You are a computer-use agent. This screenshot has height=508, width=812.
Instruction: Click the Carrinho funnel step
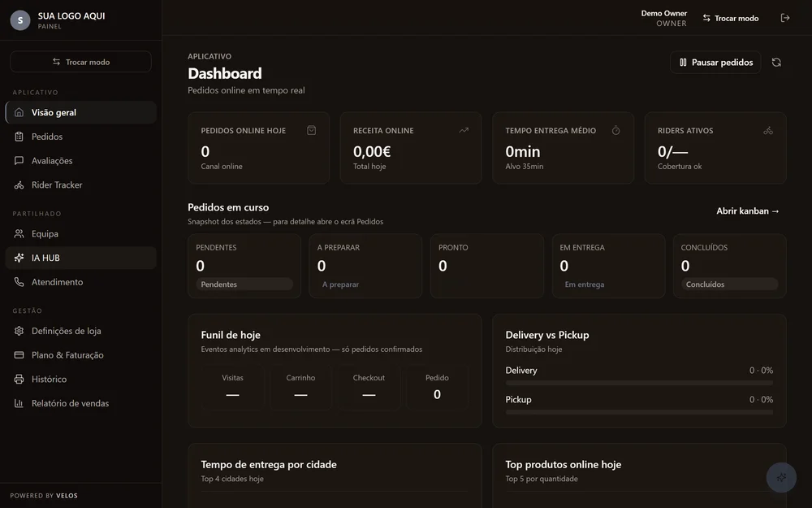coord(301,388)
